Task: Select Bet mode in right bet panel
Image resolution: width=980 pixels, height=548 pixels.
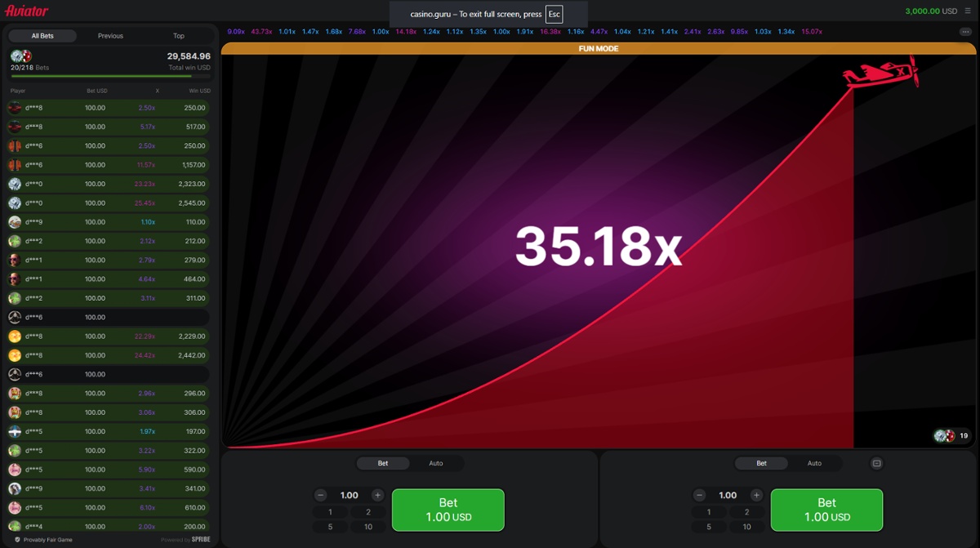Action: 761,463
